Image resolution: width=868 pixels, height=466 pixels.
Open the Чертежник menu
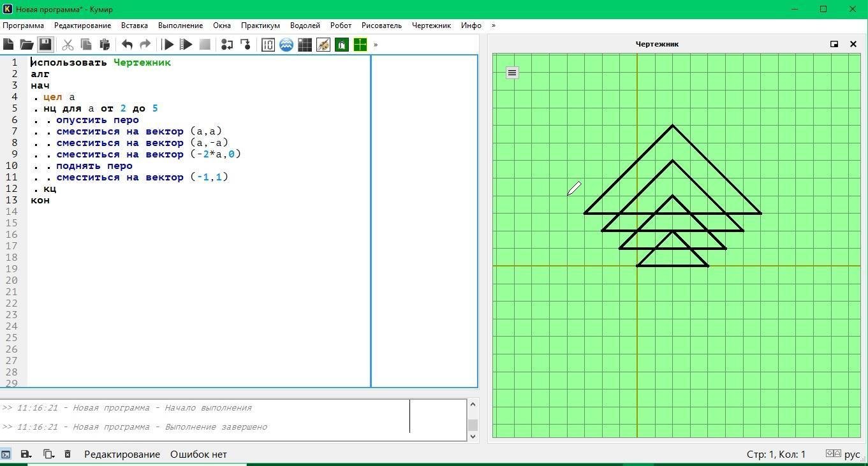coord(431,25)
